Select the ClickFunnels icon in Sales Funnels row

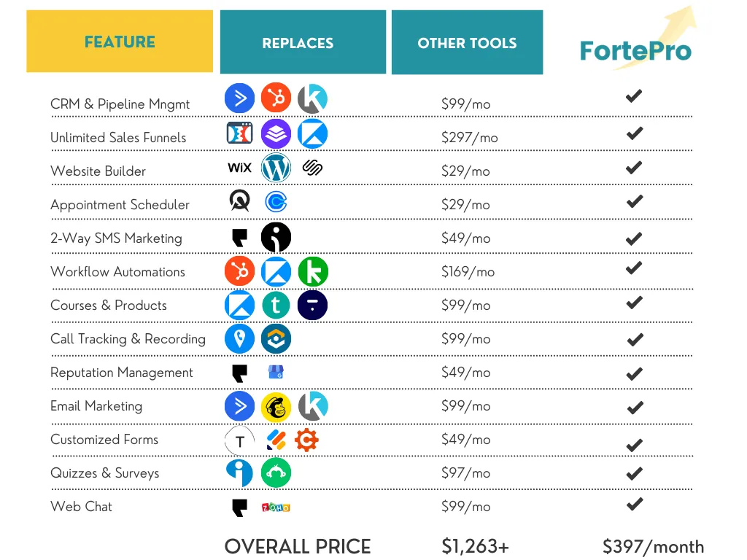click(x=239, y=133)
